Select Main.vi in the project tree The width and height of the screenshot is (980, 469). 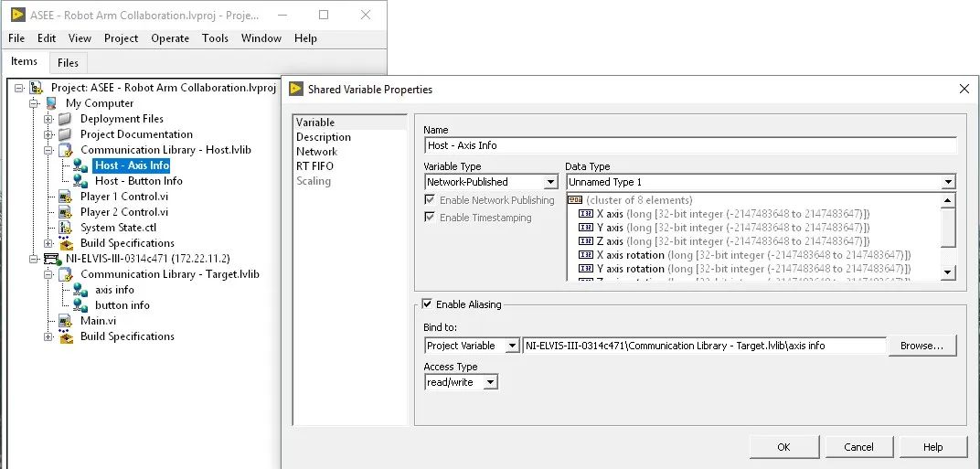click(98, 321)
